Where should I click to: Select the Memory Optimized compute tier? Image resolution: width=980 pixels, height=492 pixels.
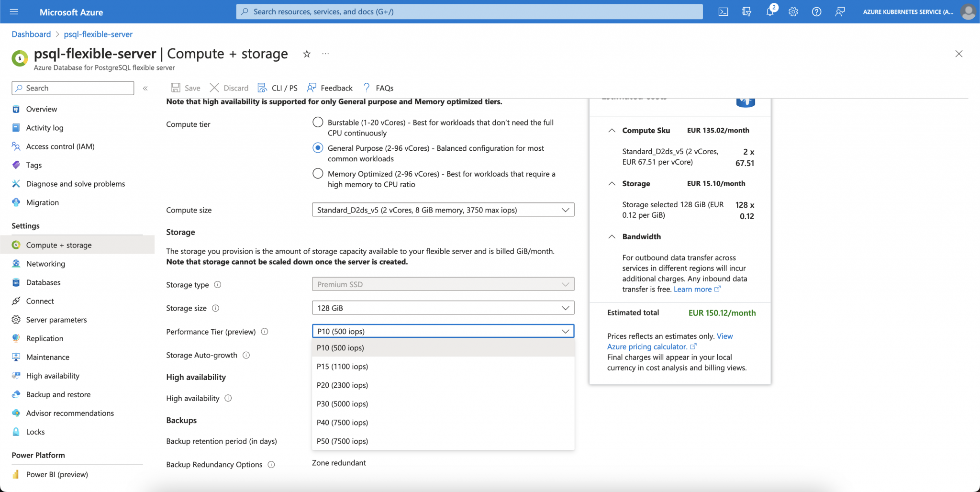tap(318, 173)
